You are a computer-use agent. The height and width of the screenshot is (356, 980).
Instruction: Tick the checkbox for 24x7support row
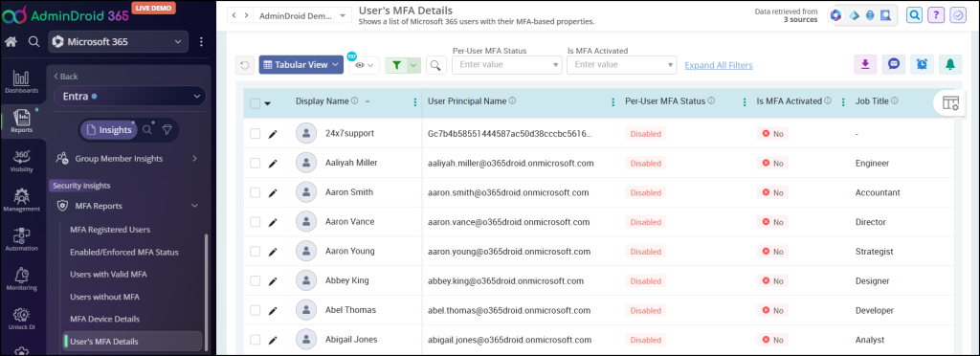[255, 134]
